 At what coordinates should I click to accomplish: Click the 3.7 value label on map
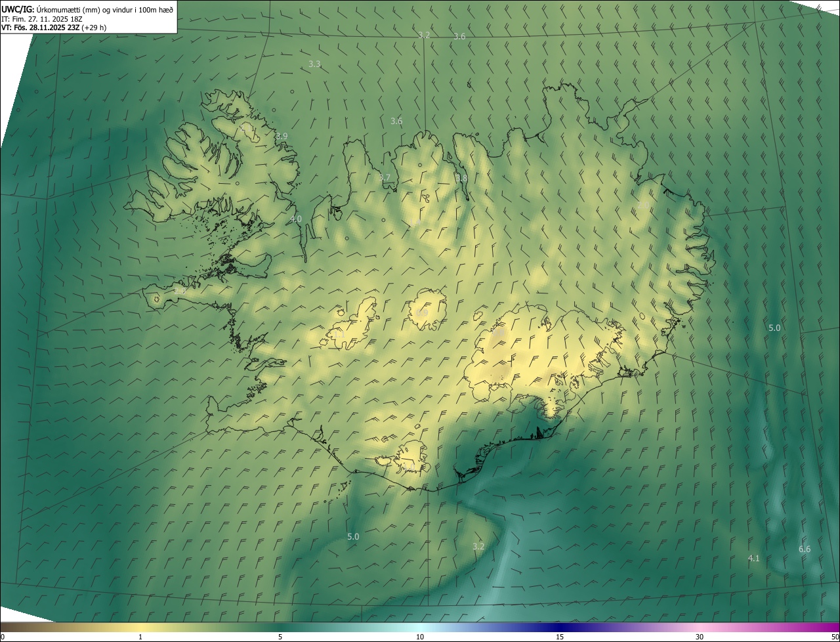click(x=385, y=177)
